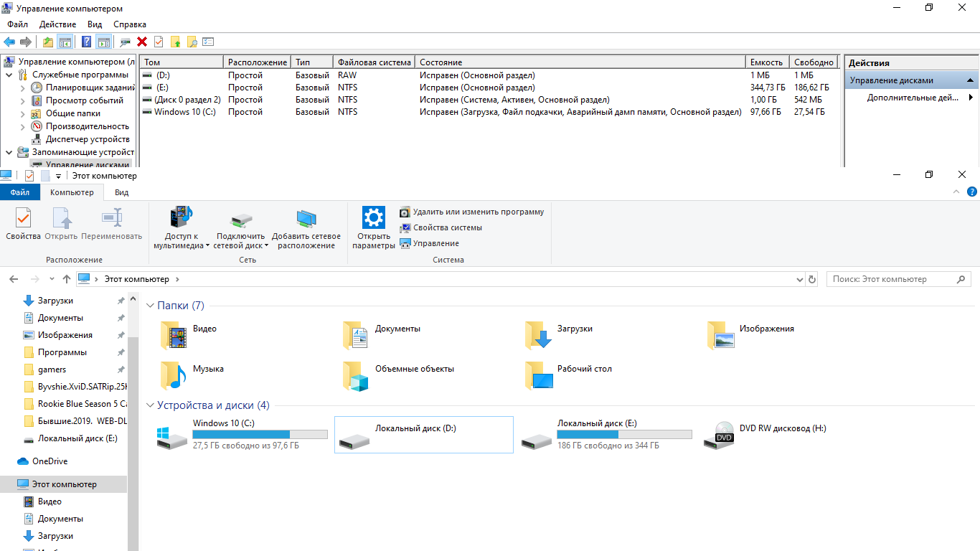Open the recent locations dropdown next to forward arrow

click(52, 279)
